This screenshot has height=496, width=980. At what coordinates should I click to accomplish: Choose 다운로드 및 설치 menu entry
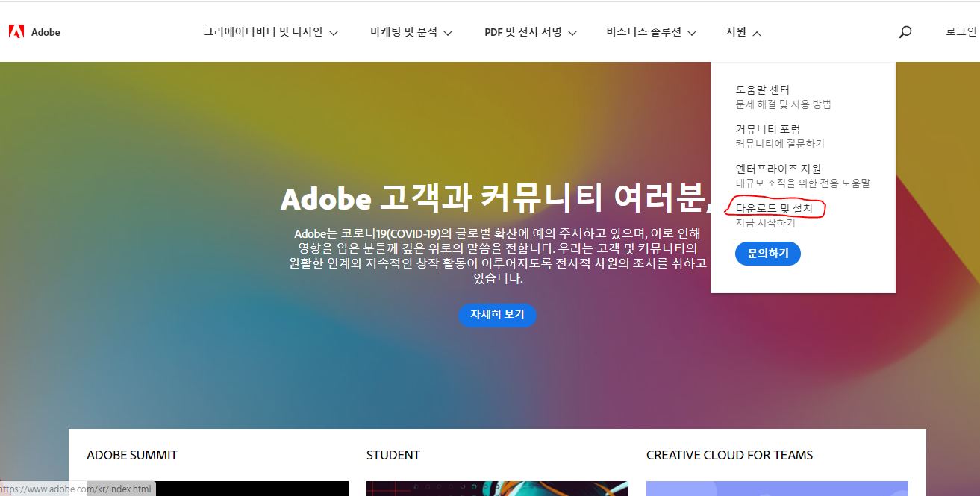point(774,208)
